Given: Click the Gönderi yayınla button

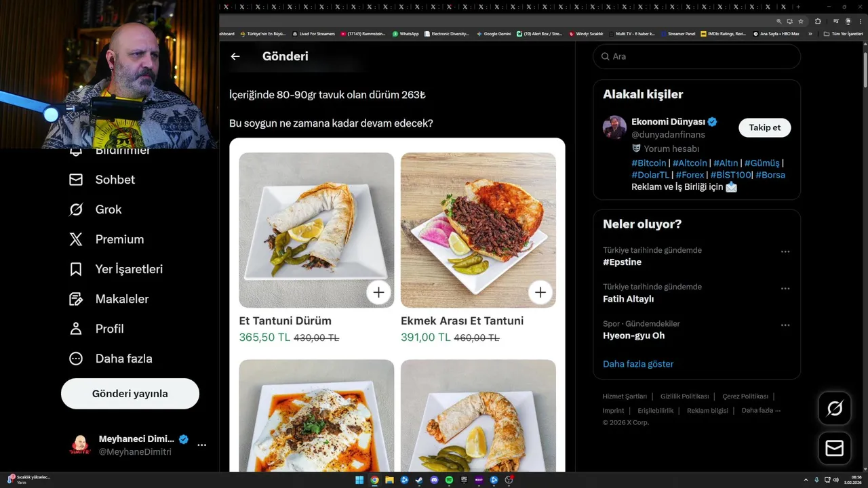Looking at the screenshot, I should pyautogui.click(x=130, y=394).
